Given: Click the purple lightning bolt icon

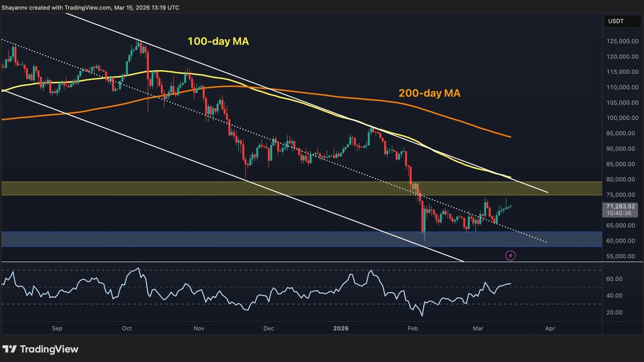Looking at the screenshot, I should [510, 256].
